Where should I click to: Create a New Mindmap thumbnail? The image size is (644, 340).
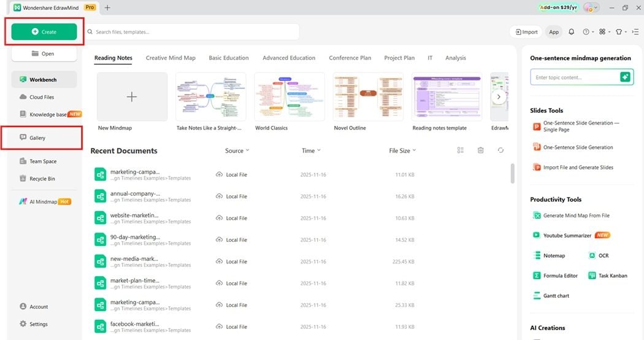pyautogui.click(x=132, y=96)
